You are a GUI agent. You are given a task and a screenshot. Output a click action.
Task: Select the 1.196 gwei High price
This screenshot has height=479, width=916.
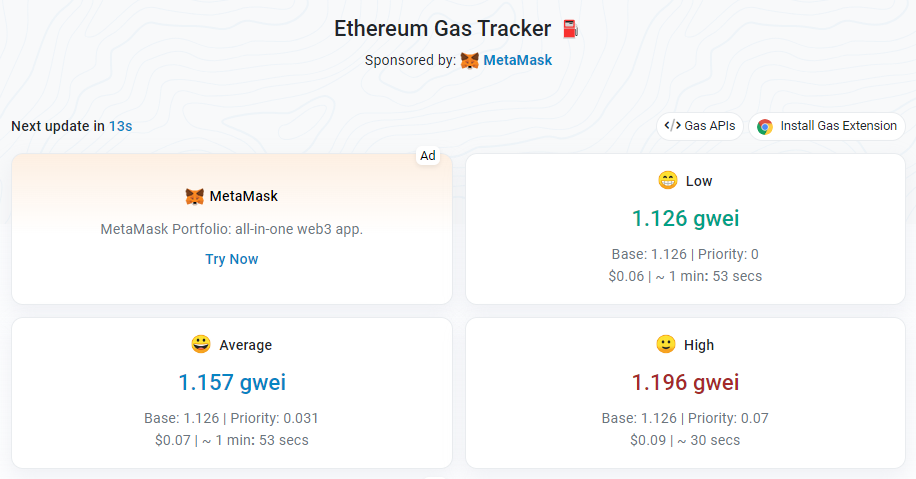click(x=685, y=382)
